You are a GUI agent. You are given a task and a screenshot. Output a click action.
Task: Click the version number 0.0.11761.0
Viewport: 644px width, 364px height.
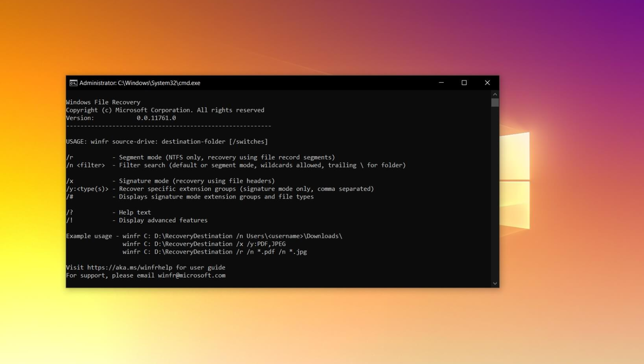(156, 118)
